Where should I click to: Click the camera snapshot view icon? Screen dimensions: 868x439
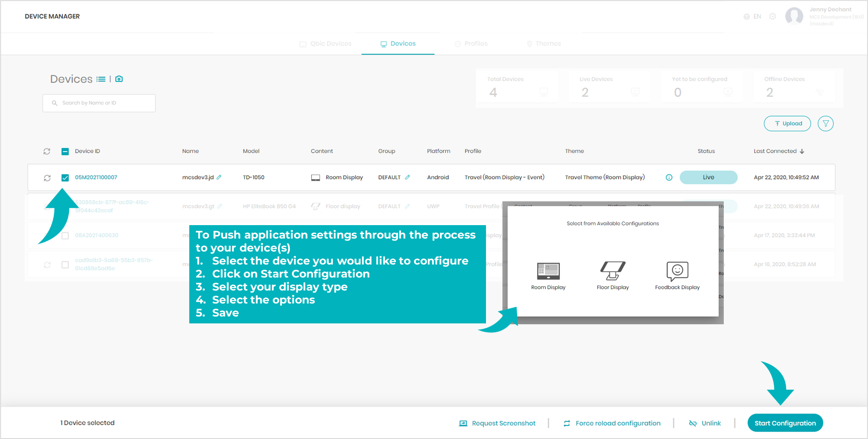[x=119, y=79]
